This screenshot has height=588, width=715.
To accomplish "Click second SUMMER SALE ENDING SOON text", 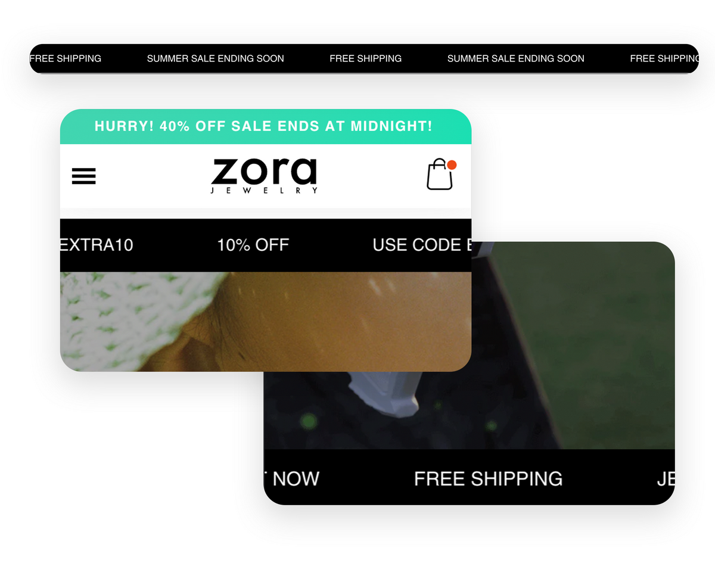I will click(x=515, y=58).
